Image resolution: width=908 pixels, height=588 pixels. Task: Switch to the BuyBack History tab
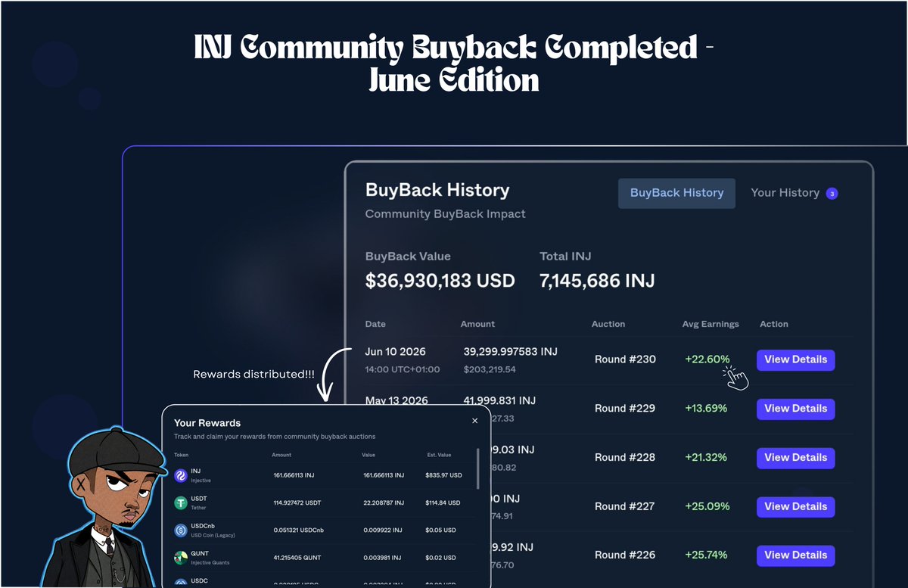coord(676,193)
